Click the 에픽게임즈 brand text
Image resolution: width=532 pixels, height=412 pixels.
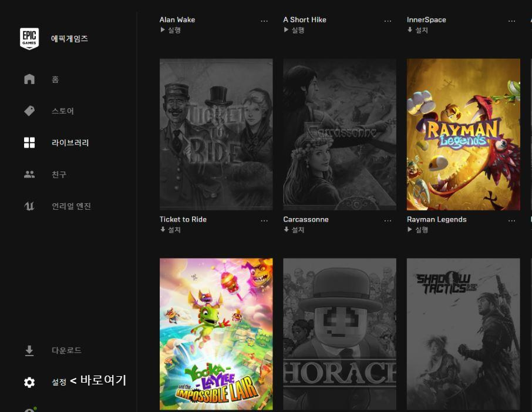pyautogui.click(x=69, y=39)
